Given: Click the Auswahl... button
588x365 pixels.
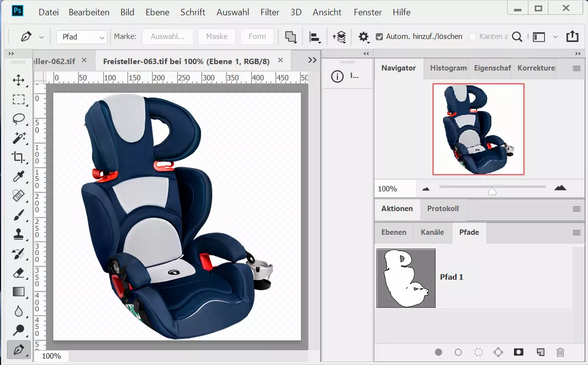Looking at the screenshot, I should [x=168, y=36].
